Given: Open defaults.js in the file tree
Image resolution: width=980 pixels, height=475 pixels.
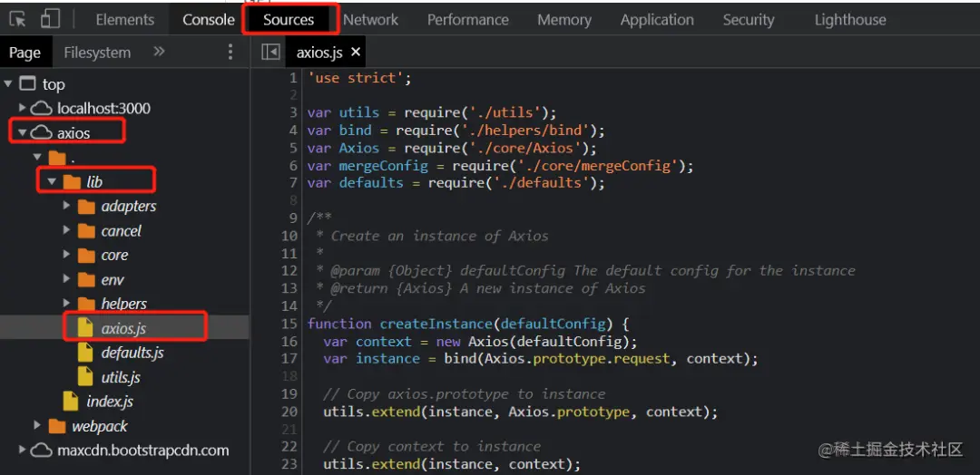Looking at the screenshot, I should click(x=132, y=353).
